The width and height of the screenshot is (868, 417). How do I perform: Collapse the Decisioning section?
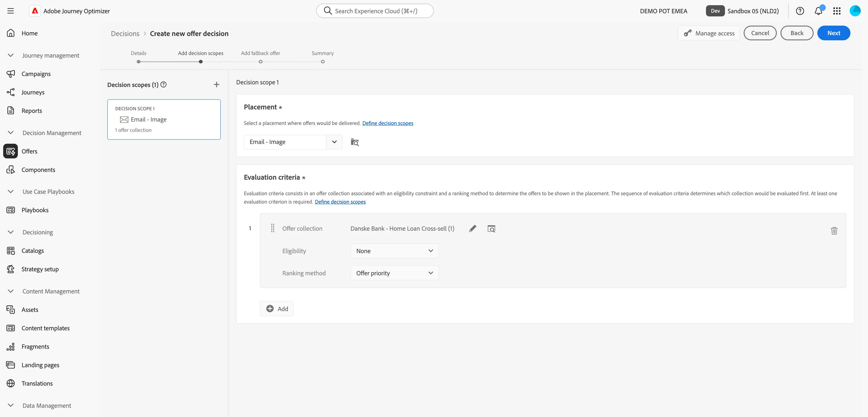[x=11, y=232]
